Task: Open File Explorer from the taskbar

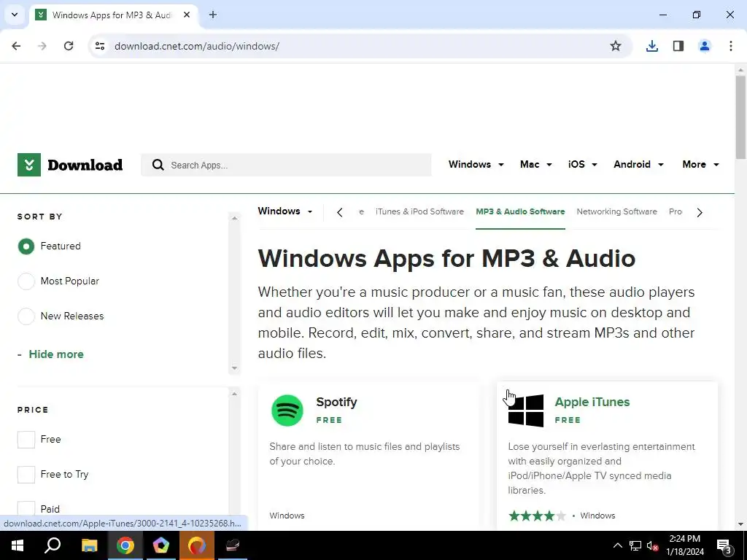Action: coord(89,545)
